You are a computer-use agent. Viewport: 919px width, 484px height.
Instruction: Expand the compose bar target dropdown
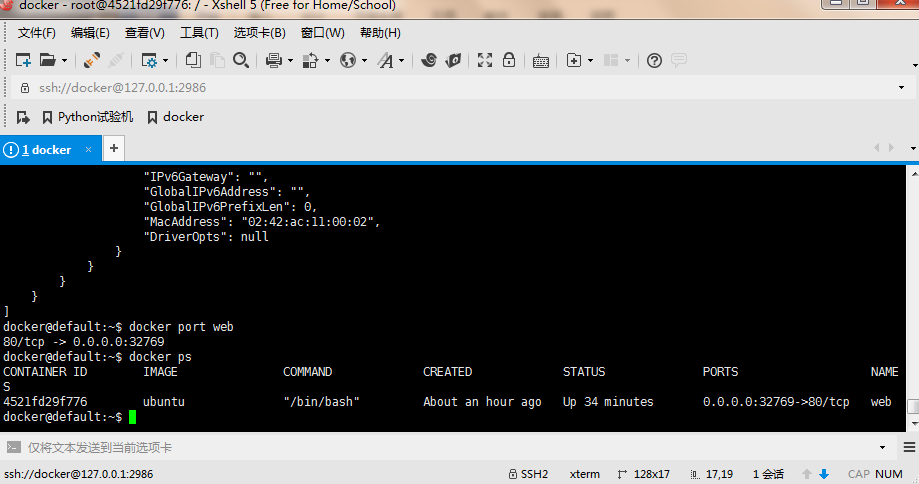tap(883, 448)
